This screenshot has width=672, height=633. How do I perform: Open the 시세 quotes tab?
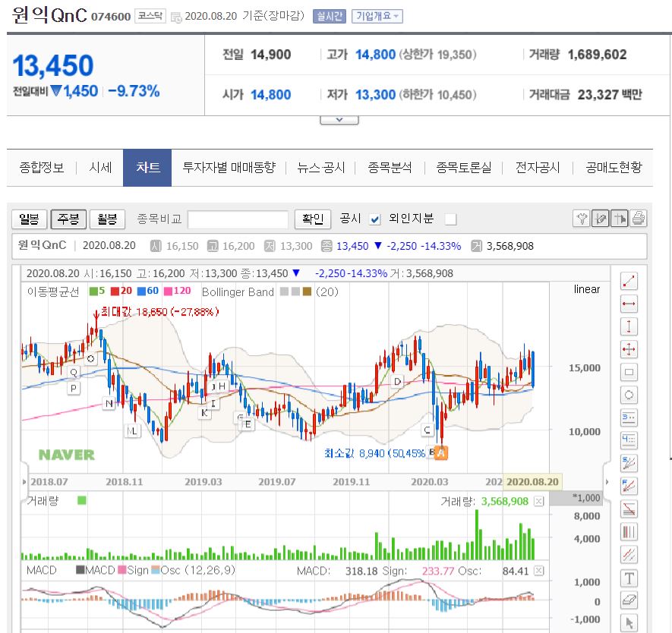[100, 168]
